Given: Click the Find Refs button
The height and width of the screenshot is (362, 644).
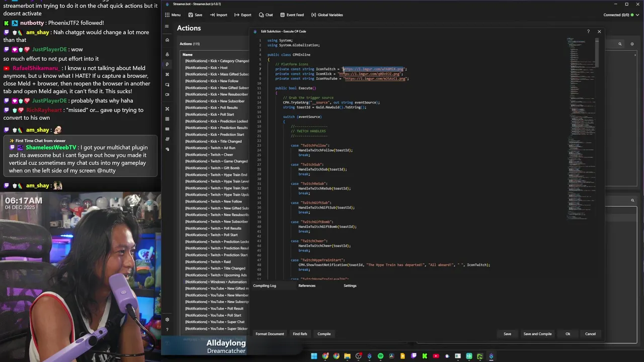Looking at the screenshot, I should pyautogui.click(x=300, y=334).
